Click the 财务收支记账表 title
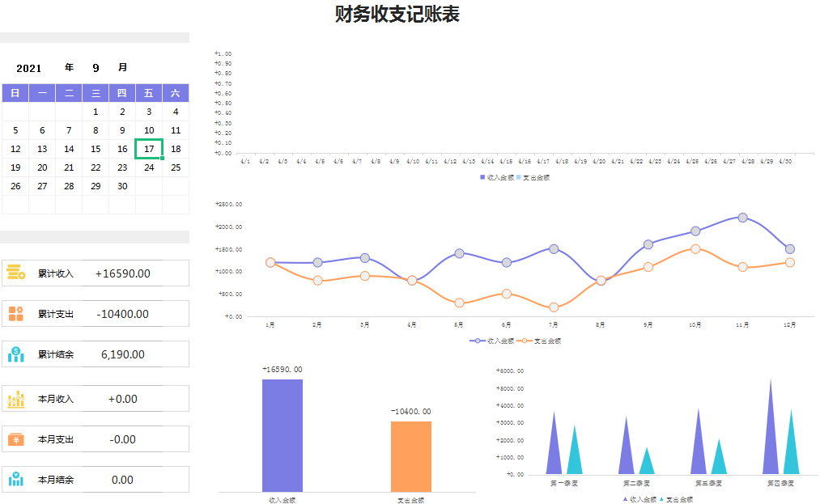This screenshot has width=820, height=504. tap(397, 15)
